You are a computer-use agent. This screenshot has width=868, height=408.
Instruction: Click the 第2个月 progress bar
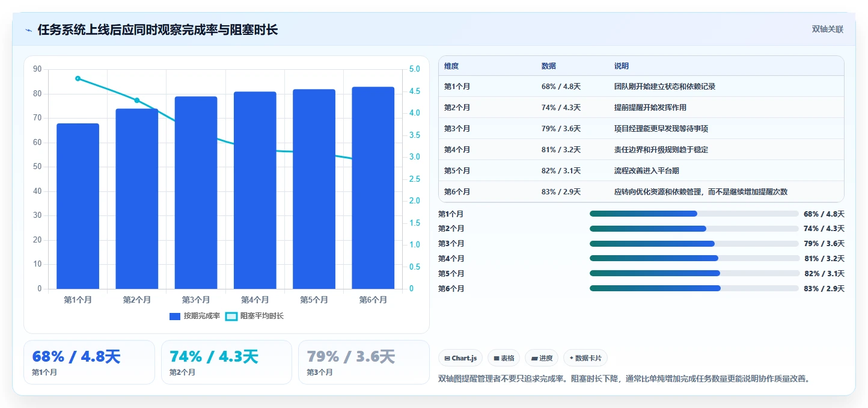pyautogui.click(x=694, y=229)
